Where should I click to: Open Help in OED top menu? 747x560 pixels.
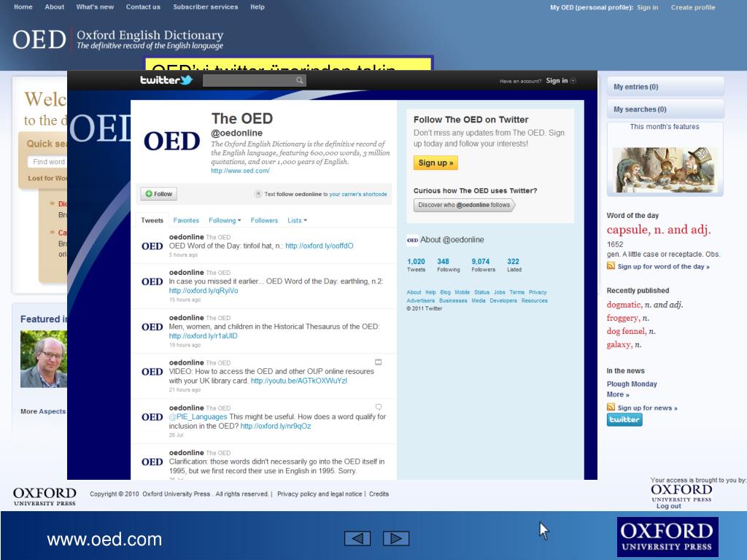(x=258, y=7)
